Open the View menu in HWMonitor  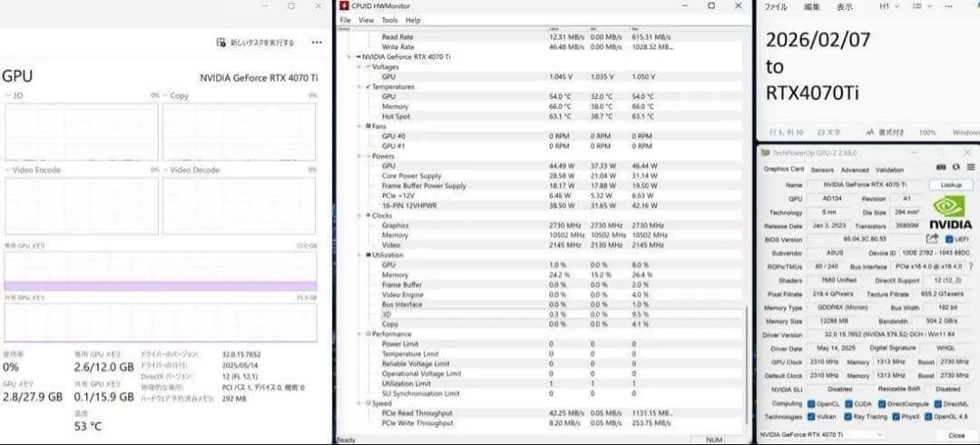click(367, 20)
